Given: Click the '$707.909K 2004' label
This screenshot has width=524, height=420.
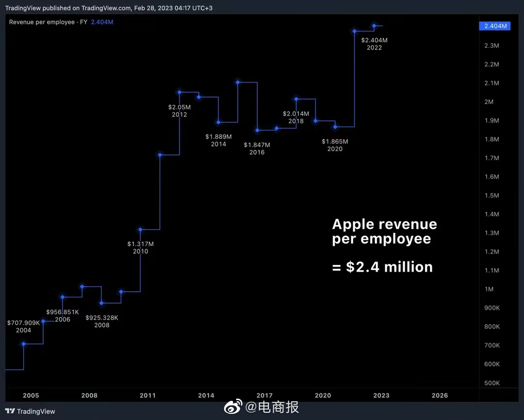Looking at the screenshot, I should (x=23, y=326).
